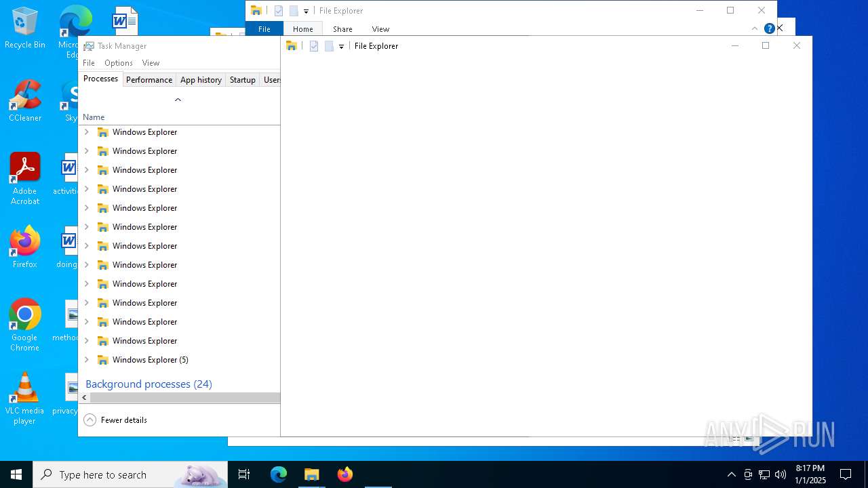The width and height of the screenshot is (868, 488).
Task: Switch to Share tab in back File Explorer
Action: 342,29
